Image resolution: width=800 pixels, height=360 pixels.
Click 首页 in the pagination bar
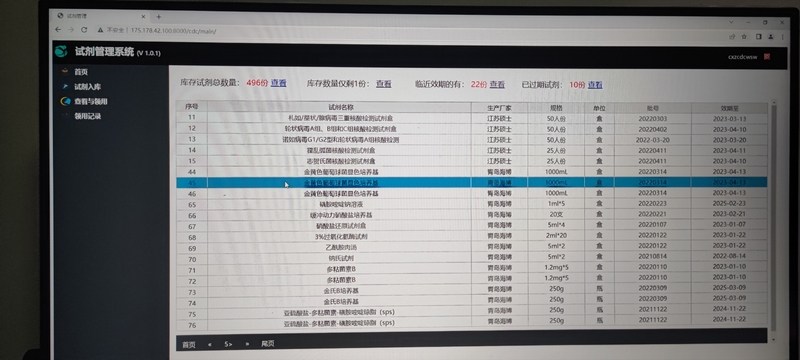pos(189,345)
